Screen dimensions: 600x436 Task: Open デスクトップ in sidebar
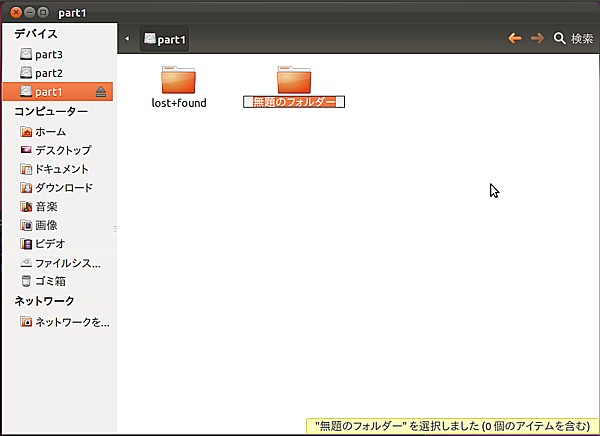pos(58,150)
